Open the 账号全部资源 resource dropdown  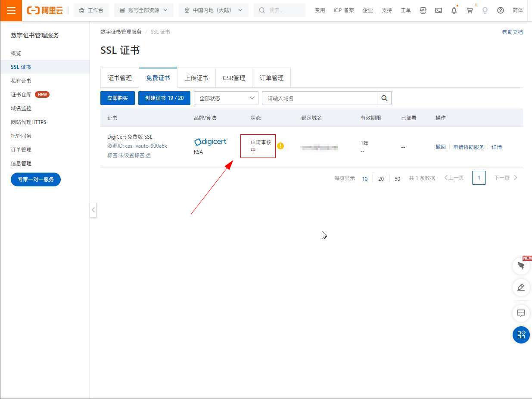click(143, 10)
